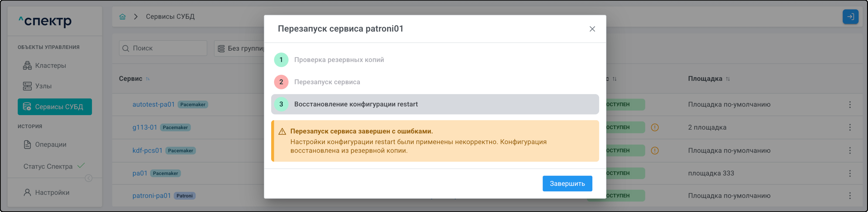Click the Завершить button
Image resolution: width=868 pixels, height=212 pixels.
(567, 183)
